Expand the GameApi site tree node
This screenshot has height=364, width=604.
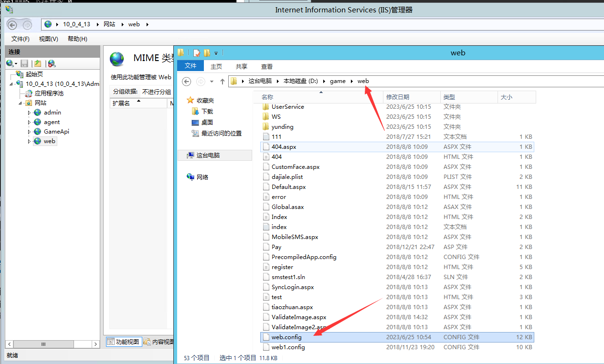[29, 132]
